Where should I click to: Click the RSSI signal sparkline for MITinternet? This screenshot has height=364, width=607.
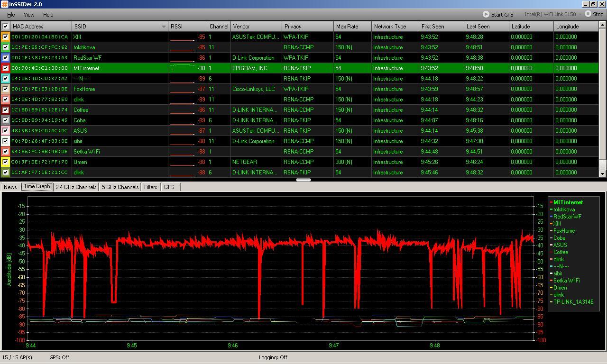coord(183,68)
